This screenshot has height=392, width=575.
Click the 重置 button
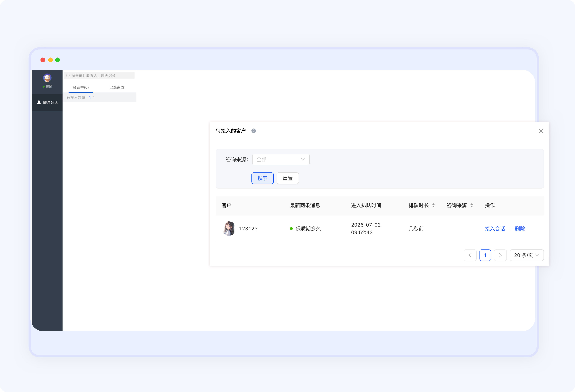(x=288, y=178)
